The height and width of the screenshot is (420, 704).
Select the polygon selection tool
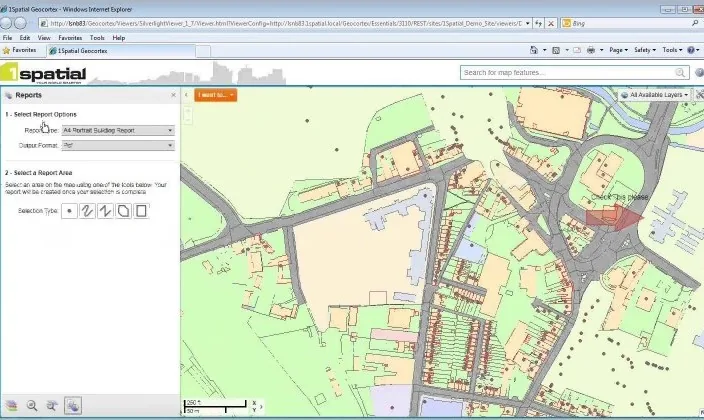[123, 211]
